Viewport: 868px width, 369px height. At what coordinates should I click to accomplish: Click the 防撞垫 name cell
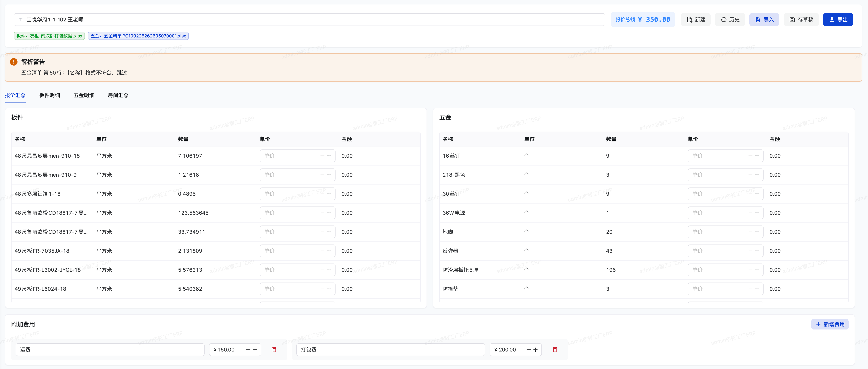(450, 289)
